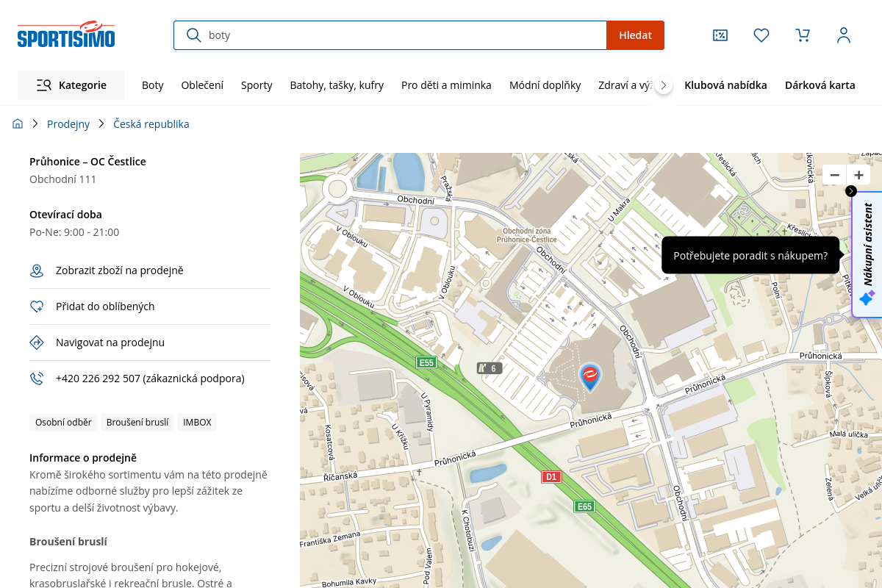Click the Osobní odběr tag

pyautogui.click(x=63, y=423)
